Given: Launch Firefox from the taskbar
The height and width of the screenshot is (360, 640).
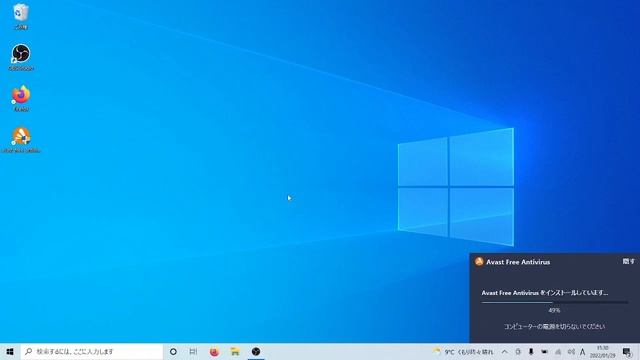Looking at the screenshot, I should pyautogui.click(x=214, y=351).
